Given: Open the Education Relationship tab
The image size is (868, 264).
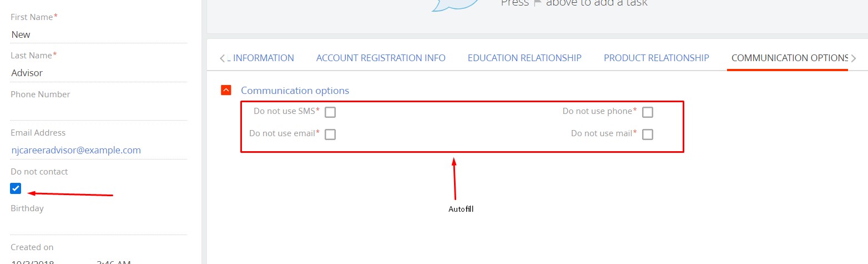Looking at the screenshot, I should [524, 58].
